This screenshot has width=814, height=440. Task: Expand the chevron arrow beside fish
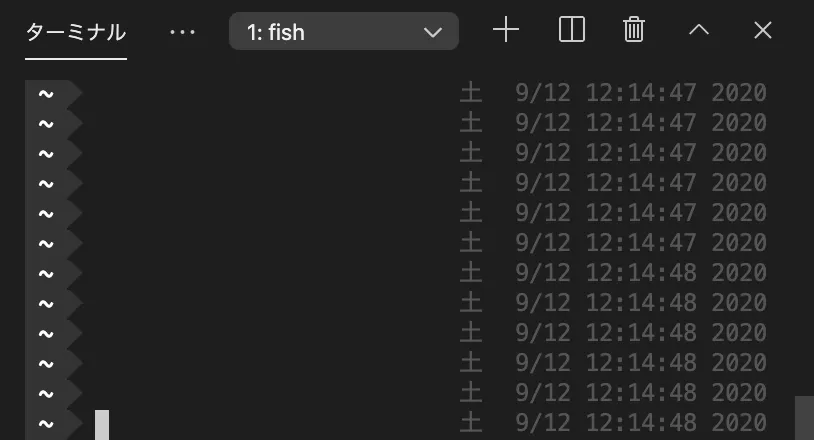pyautogui.click(x=432, y=33)
